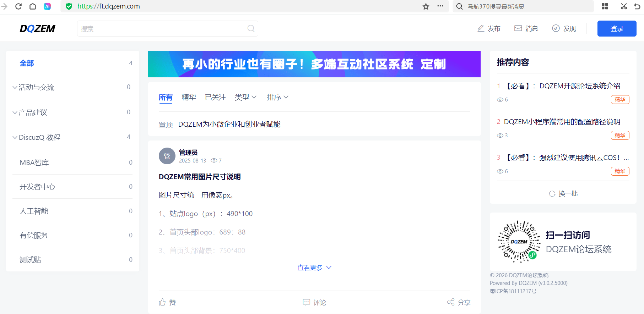Switch to the 已关注 tab
The image size is (644, 314).
215,97
